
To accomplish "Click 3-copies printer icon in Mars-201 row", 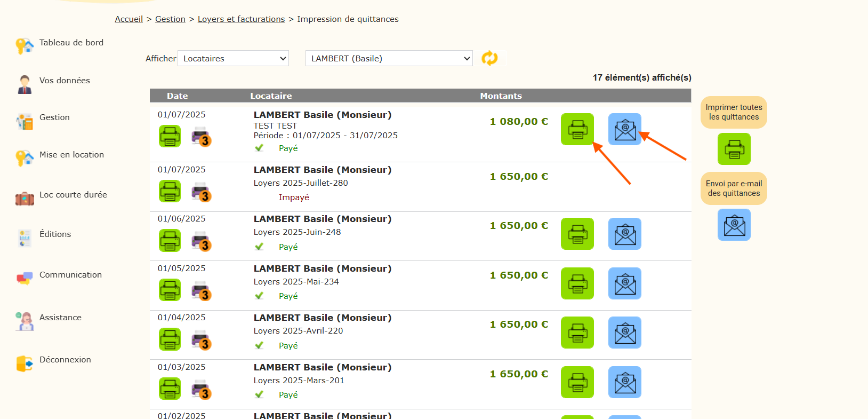I will (x=201, y=389).
